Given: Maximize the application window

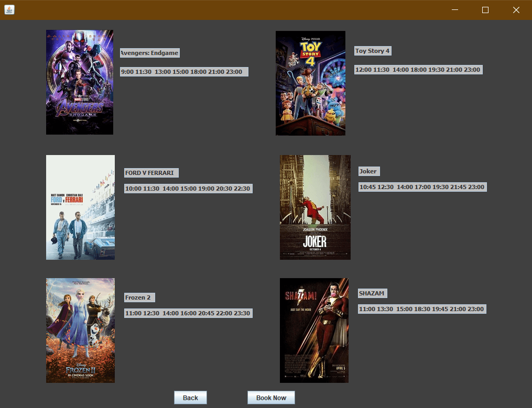Looking at the screenshot, I should pos(485,10).
